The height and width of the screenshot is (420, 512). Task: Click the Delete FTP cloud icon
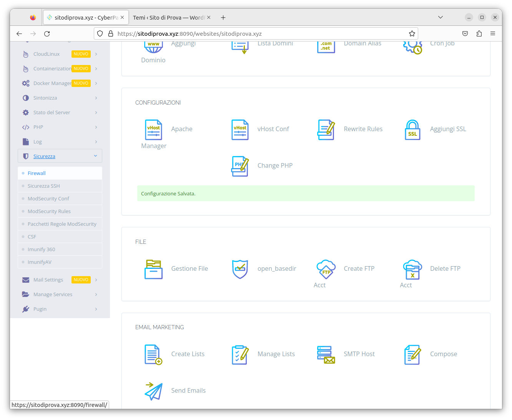pyautogui.click(x=412, y=269)
